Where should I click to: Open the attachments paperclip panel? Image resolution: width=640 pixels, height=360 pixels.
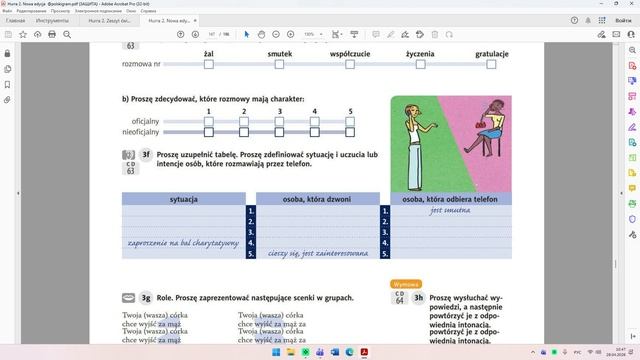pyautogui.click(x=7, y=100)
